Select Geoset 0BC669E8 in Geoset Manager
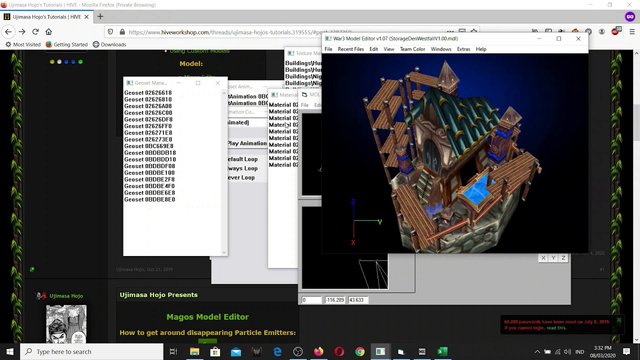The image size is (640, 360). pyautogui.click(x=149, y=146)
